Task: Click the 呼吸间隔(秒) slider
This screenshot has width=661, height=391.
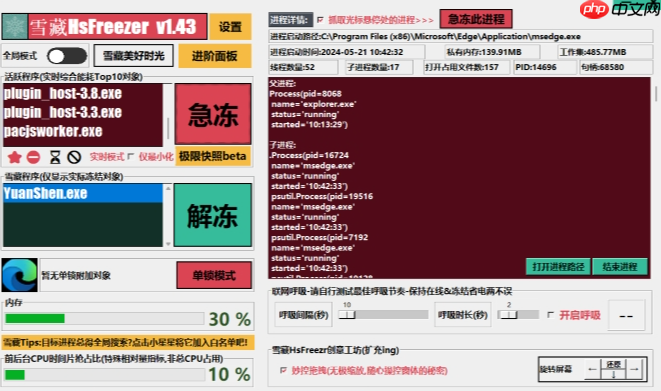Action: click(383, 315)
